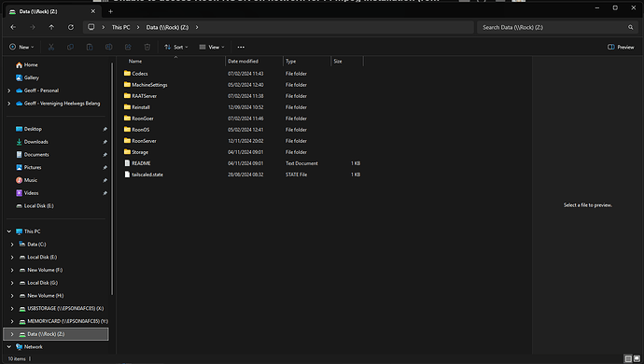Collapse the Network tree node
The height and width of the screenshot is (364, 644).
(9, 347)
